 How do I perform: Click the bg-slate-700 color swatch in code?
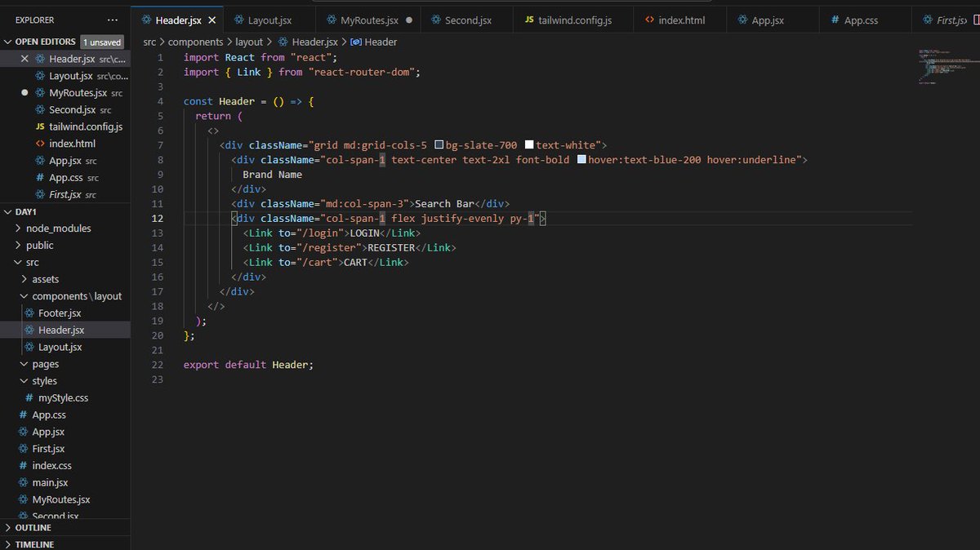(x=439, y=145)
